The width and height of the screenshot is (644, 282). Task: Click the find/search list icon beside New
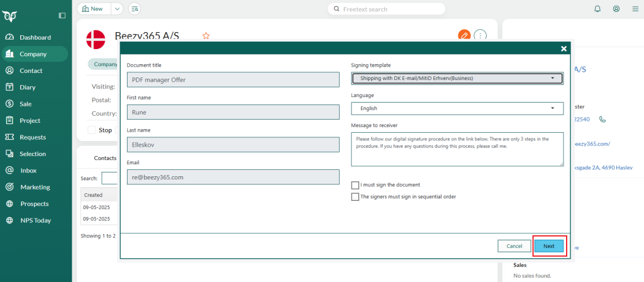[x=135, y=9]
